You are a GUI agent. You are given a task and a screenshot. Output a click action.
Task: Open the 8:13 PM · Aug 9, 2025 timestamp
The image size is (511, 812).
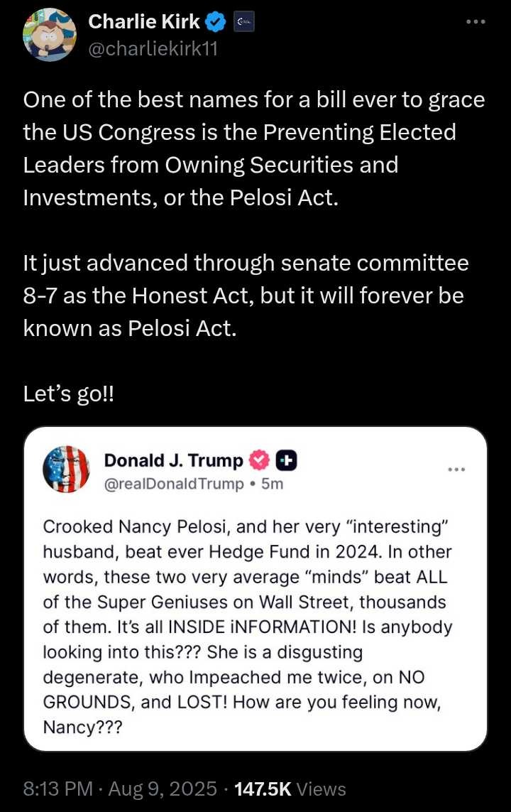click(x=120, y=789)
